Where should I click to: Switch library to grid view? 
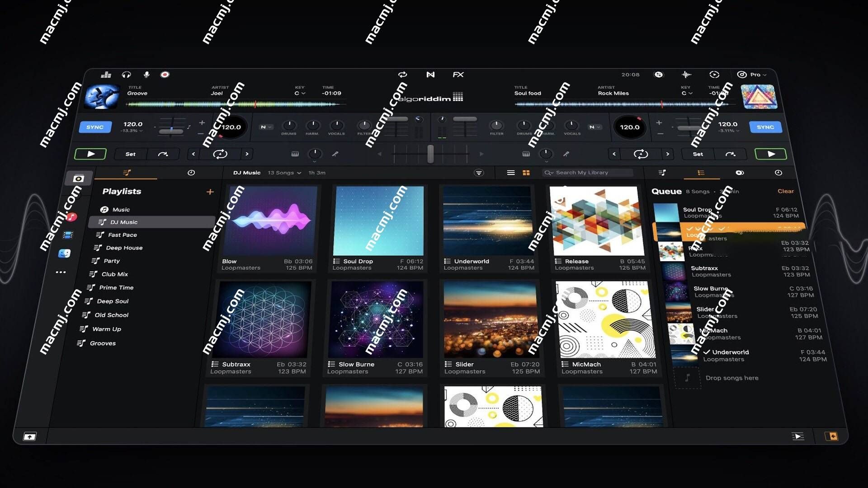[x=526, y=173]
